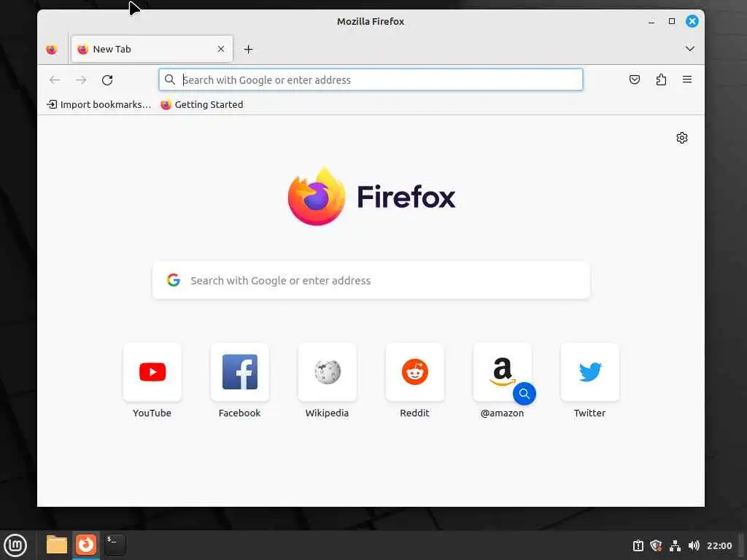Image resolution: width=747 pixels, height=560 pixels.
Task: Close the New Tab tab
Action: click(x=221, y=49)
